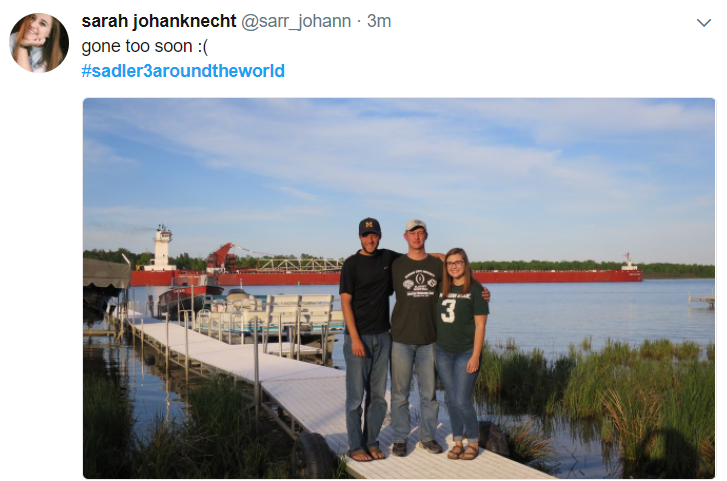
Task: Click the number 3 jersey in photo
Action: click(448, 311)
